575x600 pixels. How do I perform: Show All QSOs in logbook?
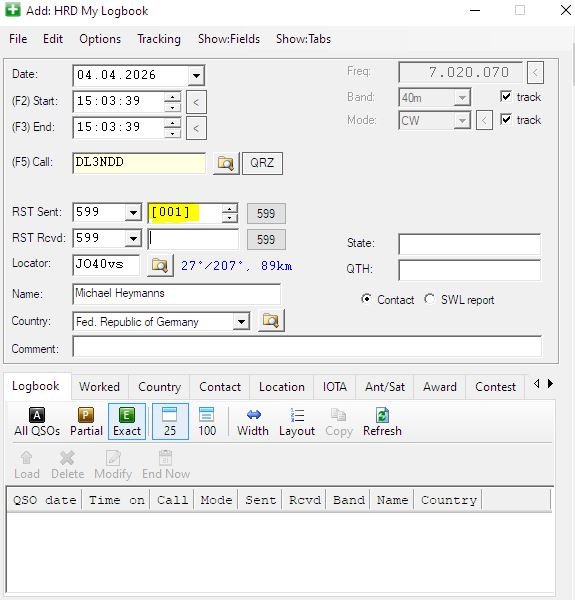(x=37, y=422)
